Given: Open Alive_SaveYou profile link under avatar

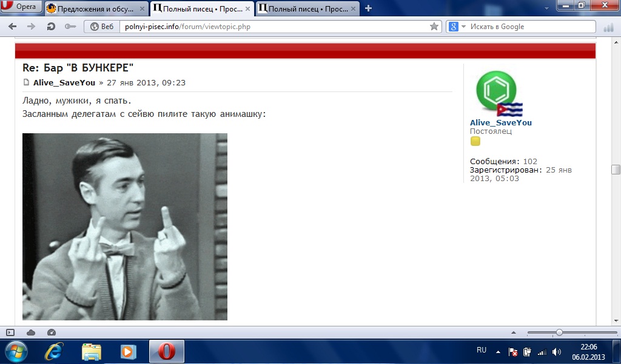Looking at the screenshot, I should coord(500,123).
